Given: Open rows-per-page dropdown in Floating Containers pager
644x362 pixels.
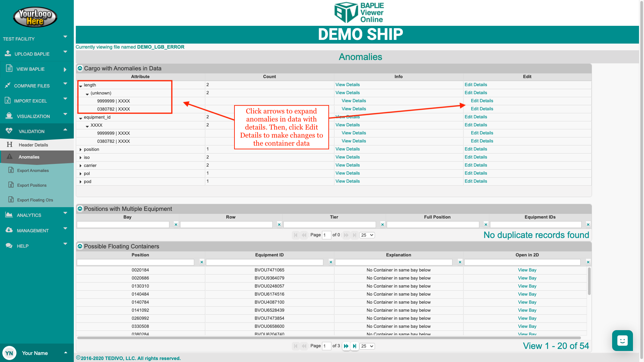Looking at the screenshot, I should pyautogui.click(x=367, y=346).
